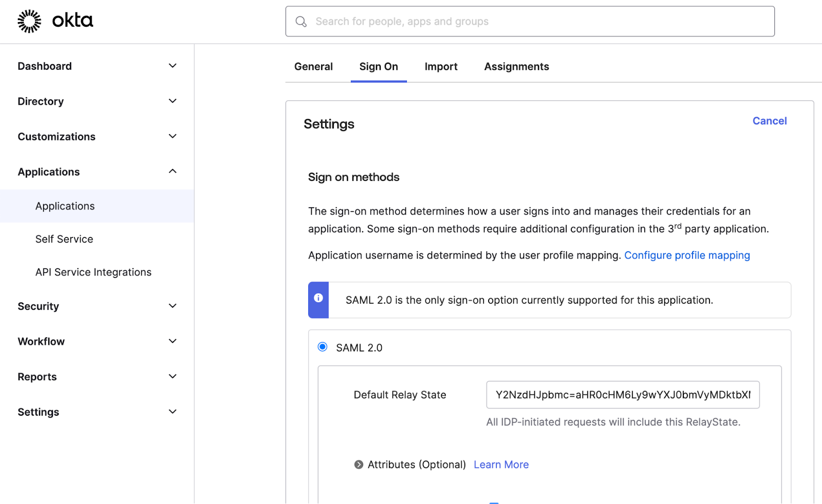Open Applications submenu item in sidebar
The height and width of the screenshot is (504, 822).
tap(97, 206)
